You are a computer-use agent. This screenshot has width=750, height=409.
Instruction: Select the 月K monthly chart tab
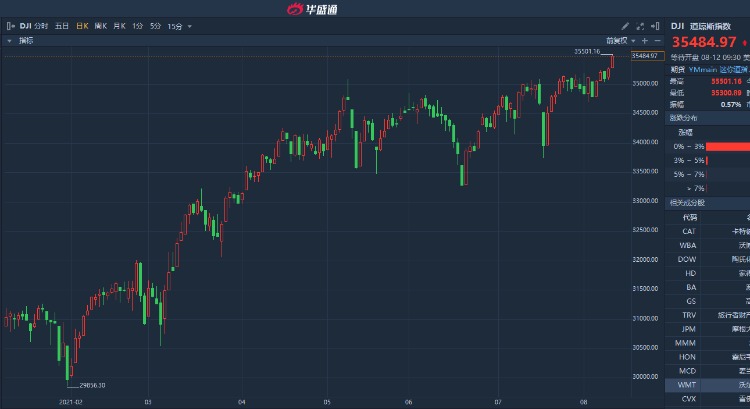[119, 25]
